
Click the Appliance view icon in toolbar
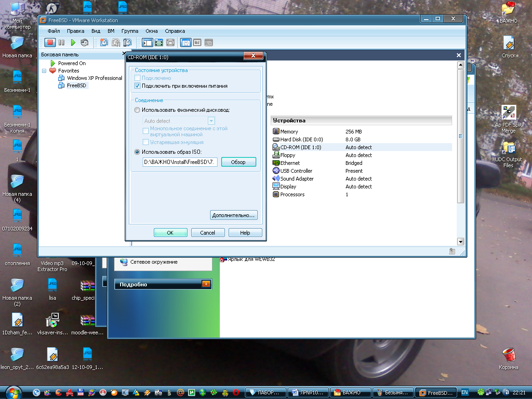(x=197, y=42)
